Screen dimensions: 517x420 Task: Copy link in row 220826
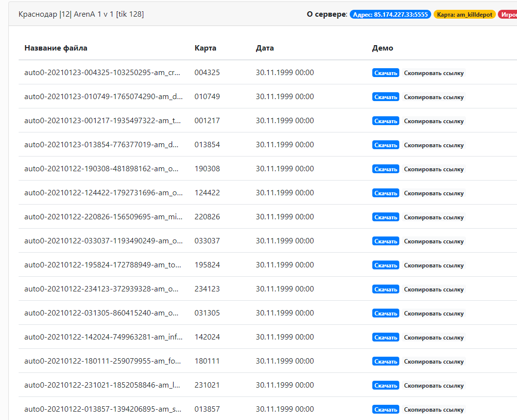(434, 217)
